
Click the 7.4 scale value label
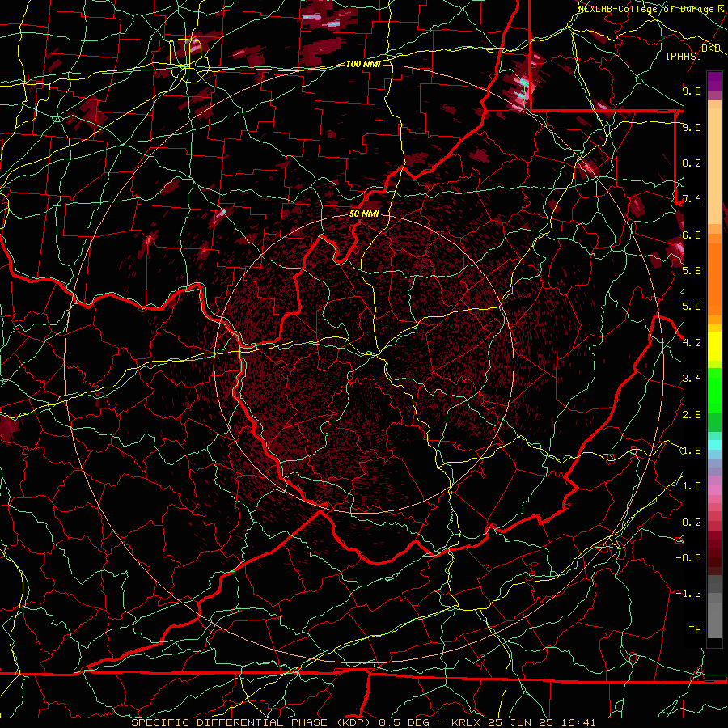pos(692,199)
